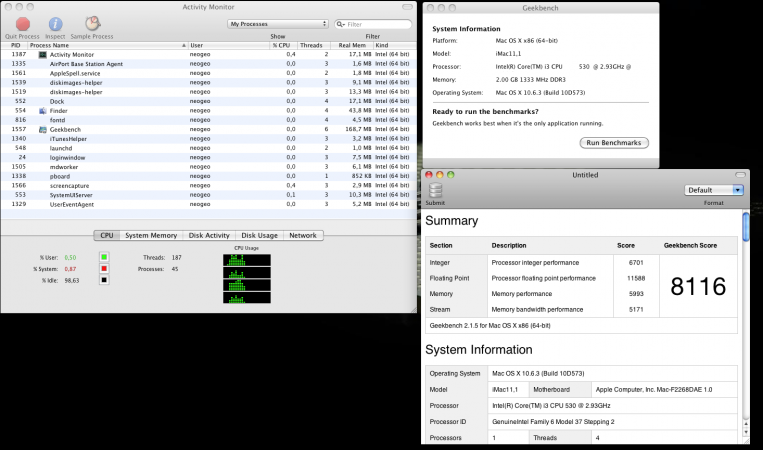
Task: Click the Stream score 5171 cell
Action: (636, 309)
